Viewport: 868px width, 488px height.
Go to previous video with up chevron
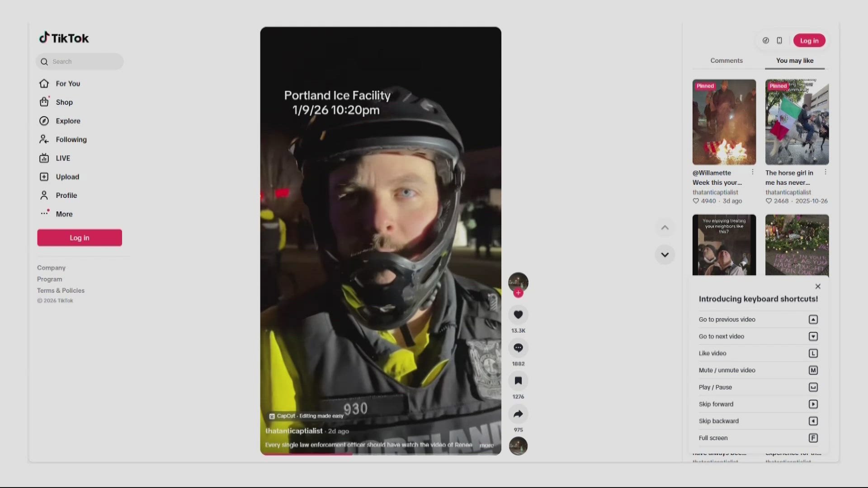coord(665,227)
